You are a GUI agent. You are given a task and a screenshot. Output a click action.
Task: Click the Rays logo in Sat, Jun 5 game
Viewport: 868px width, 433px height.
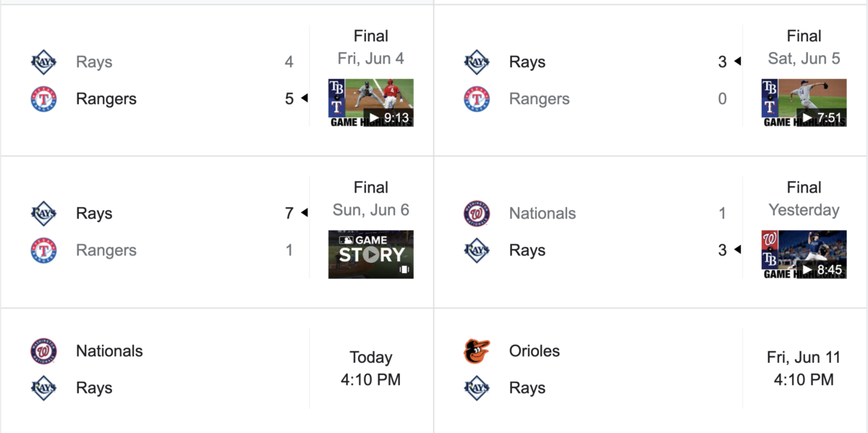[477, 62]
